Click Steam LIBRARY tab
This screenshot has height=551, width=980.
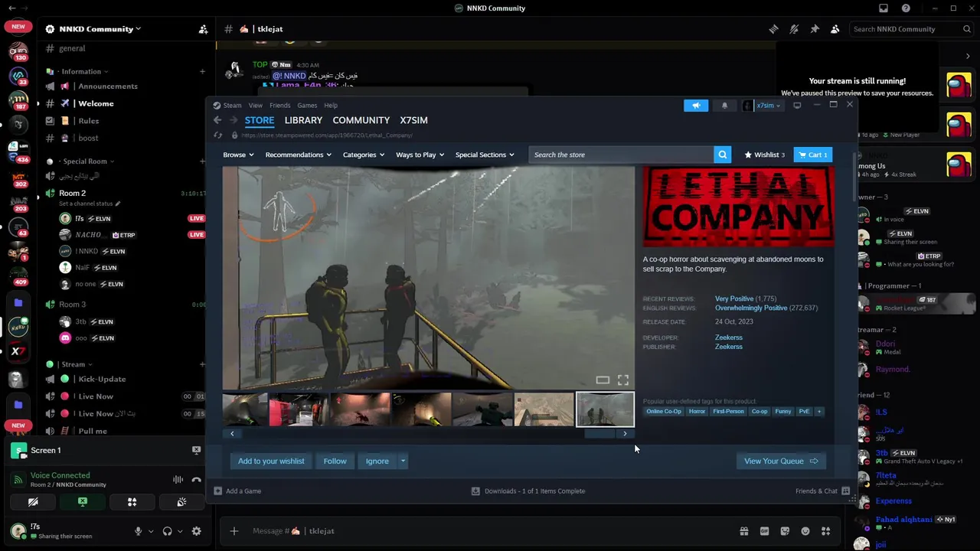pyautogui.click(x=303, y=120)
